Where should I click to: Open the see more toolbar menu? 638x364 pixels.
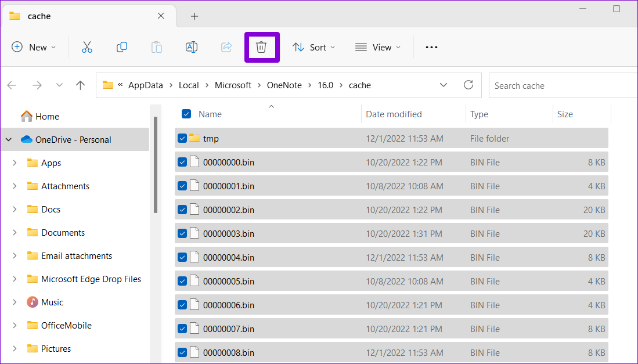click(x=431, y=47)
